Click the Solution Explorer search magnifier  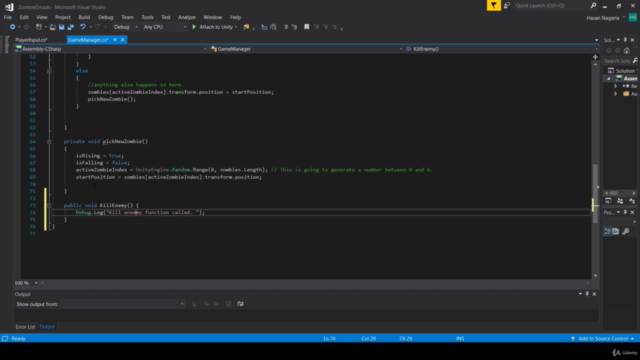pyautogui.click(x=635, y=61)
